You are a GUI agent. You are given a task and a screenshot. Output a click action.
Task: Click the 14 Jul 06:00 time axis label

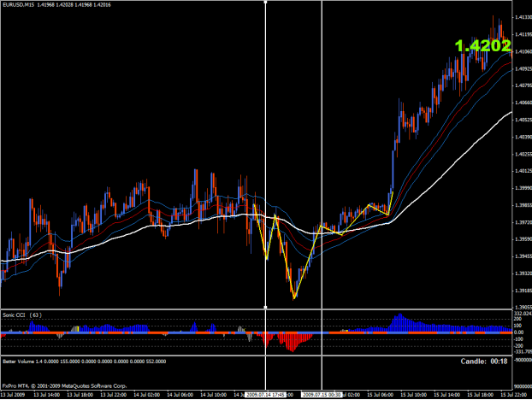coord(180,395)
